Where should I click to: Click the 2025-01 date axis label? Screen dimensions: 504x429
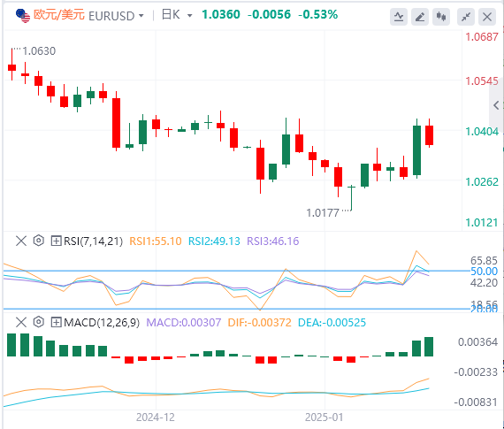click(x=324, y=418)
